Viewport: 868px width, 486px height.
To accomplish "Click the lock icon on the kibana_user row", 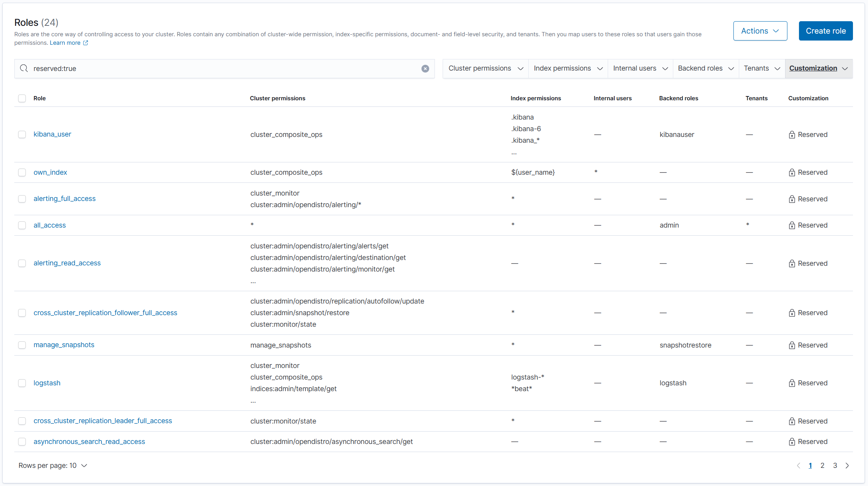I will click(x=792, y=135).
